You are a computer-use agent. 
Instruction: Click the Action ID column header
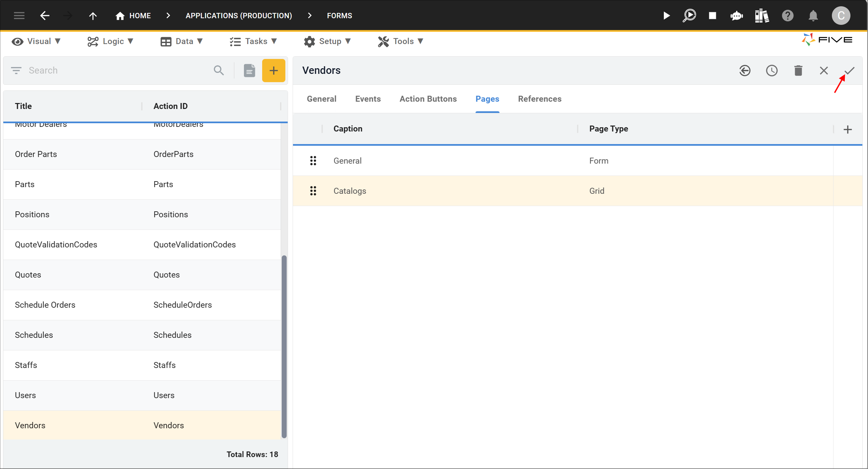(x=170, y=106)
